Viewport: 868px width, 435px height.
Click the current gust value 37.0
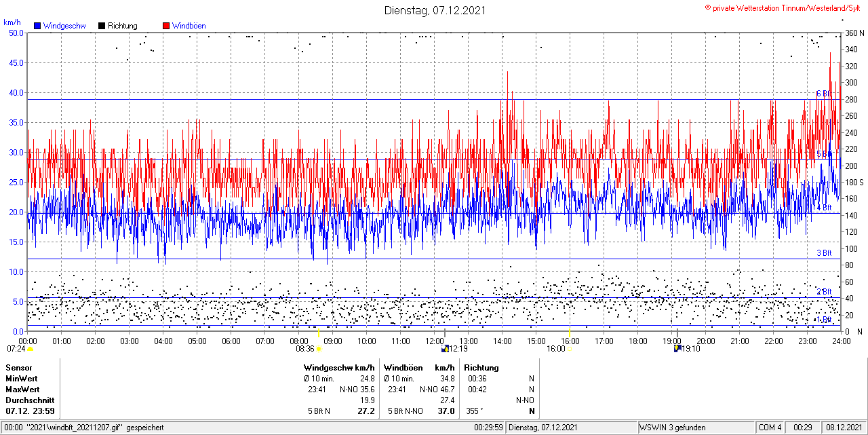pyautogui.click(x=446, y=411)
